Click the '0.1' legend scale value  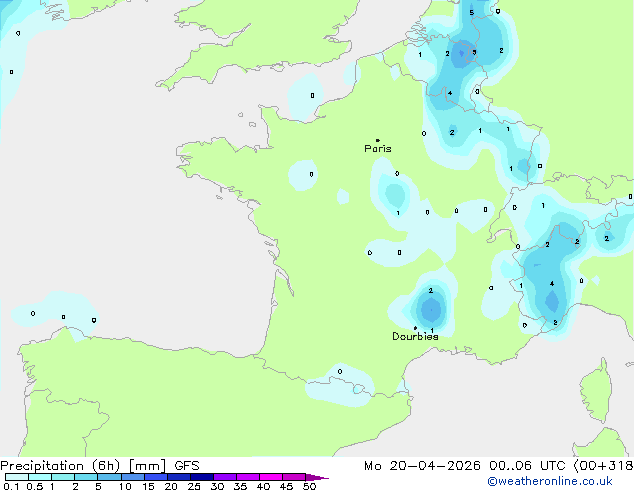pos(11,486)
